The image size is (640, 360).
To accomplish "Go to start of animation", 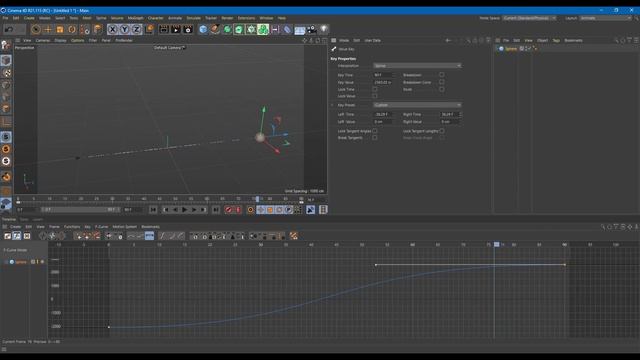I will tap(153, 210).
